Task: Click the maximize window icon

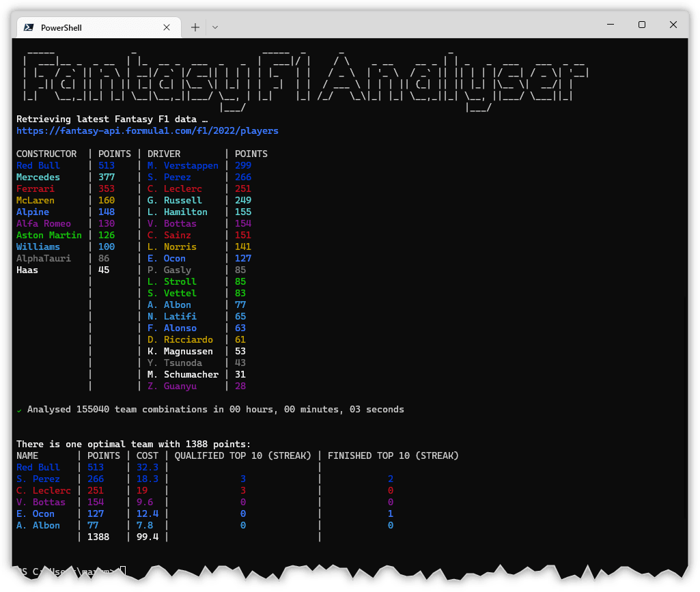Action: 641,24
